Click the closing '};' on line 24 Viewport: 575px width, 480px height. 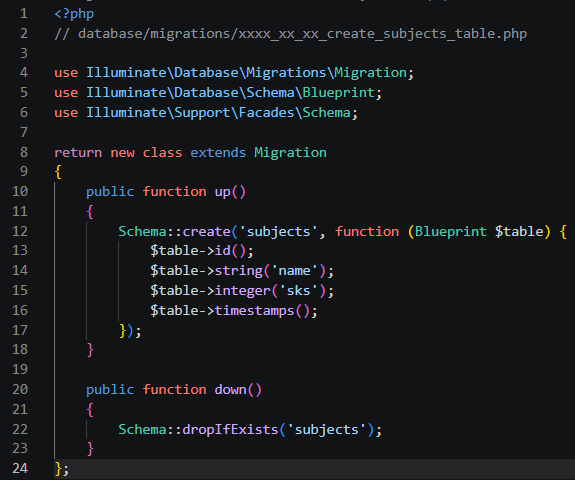click(61, 469)
